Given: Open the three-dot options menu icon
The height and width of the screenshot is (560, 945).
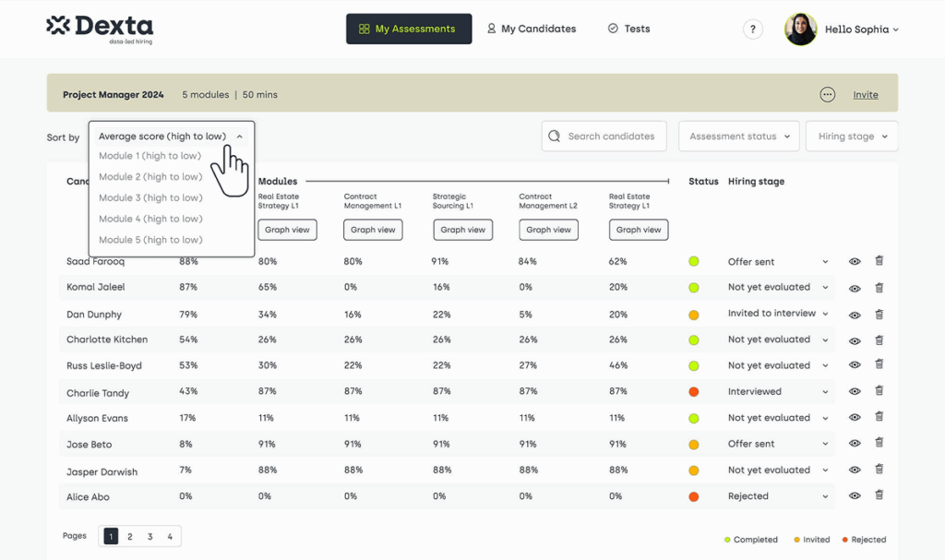Looking at the screenshot, I should tap(827, 94).
